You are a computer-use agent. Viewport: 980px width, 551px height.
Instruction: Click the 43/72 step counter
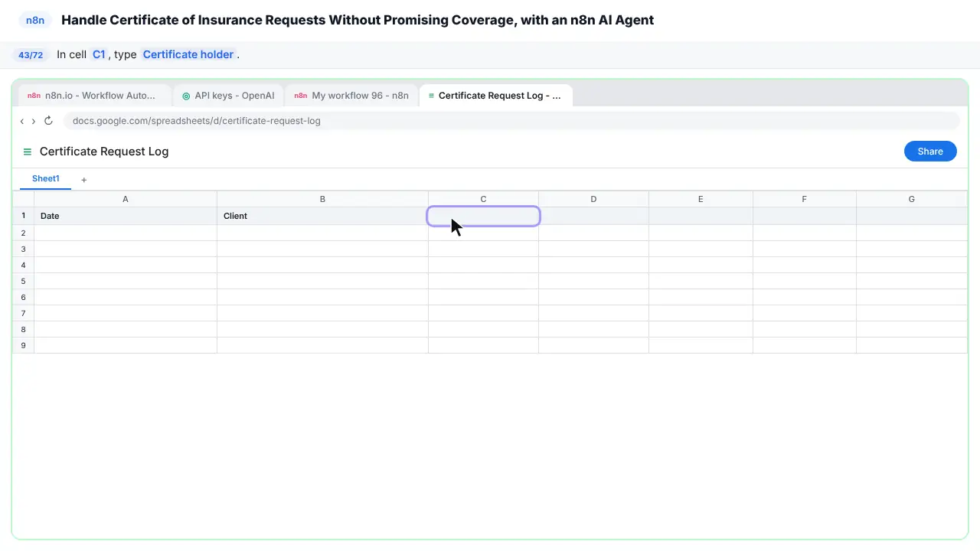[31, 55]
